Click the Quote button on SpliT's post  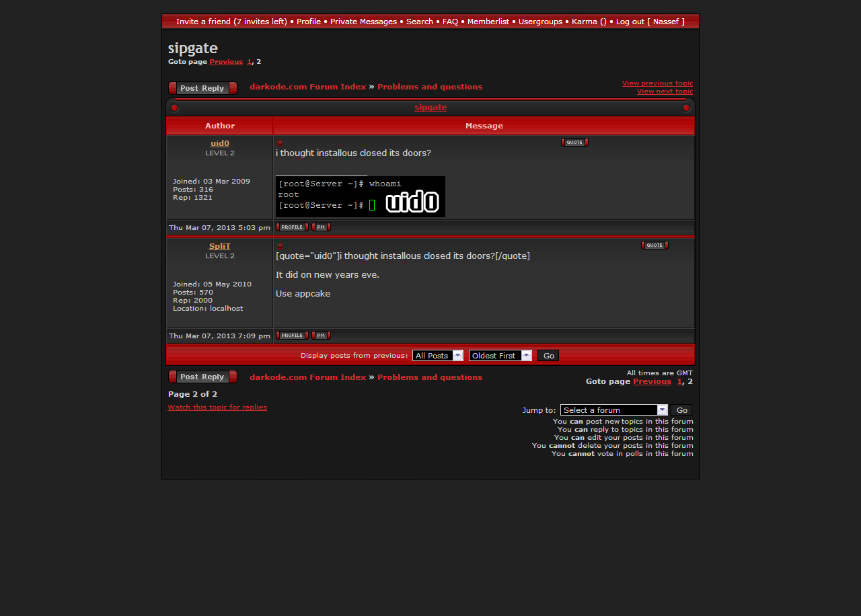tap(654, 245)
